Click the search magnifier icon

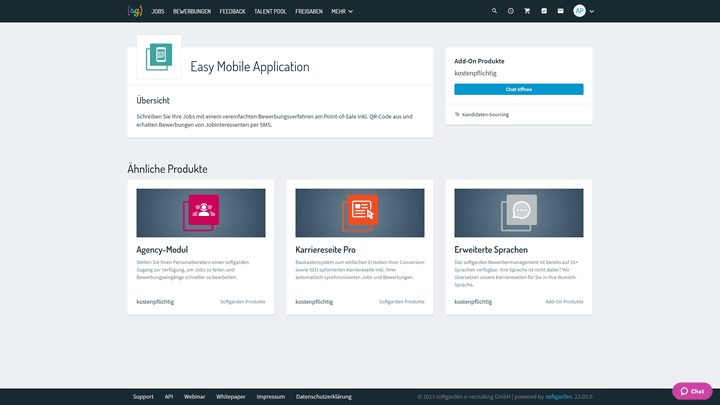click(494, 11)
